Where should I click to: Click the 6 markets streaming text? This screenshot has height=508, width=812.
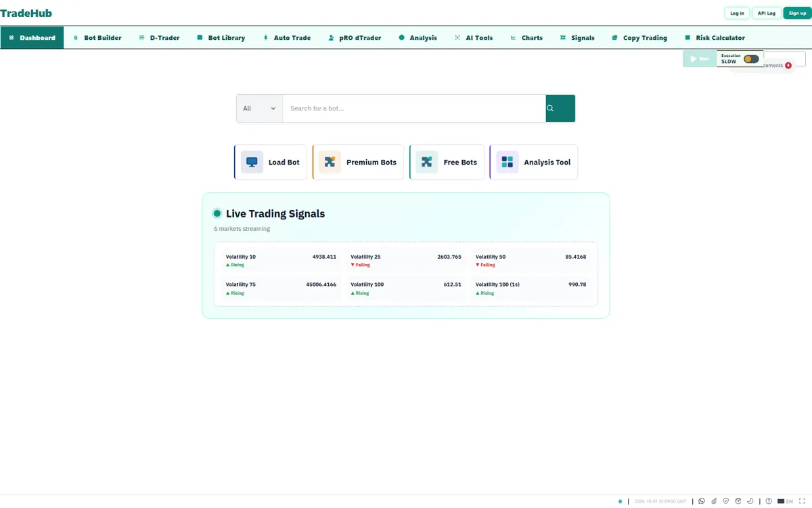tap(242, 229)
